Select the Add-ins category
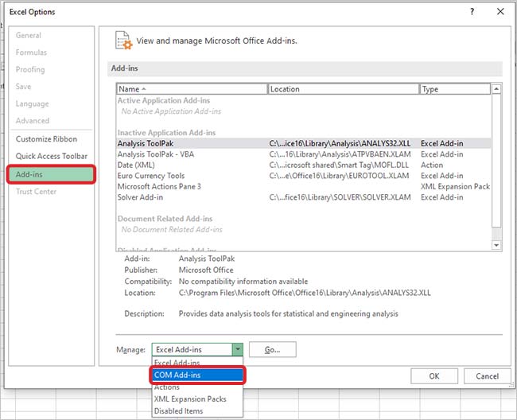Image resolution: width=517 pixels, height=420 pixels. click(x=51, y=174)
